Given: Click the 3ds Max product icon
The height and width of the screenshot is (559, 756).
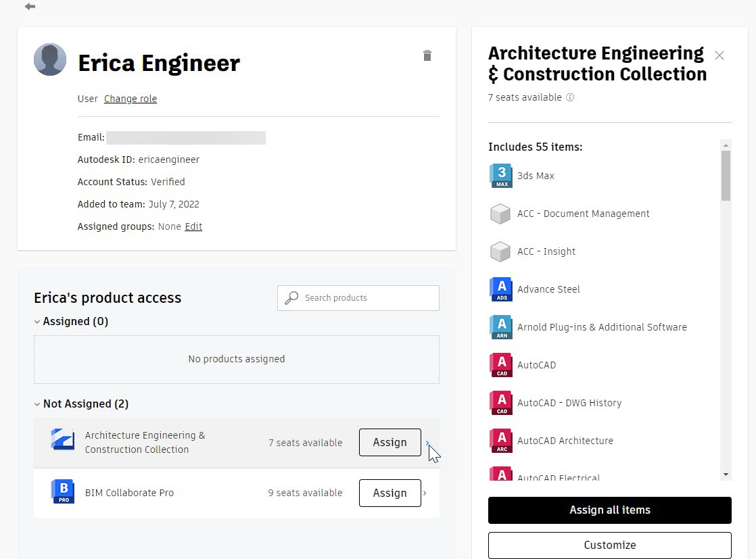Looking at the screenshot, I should [501, 176].
